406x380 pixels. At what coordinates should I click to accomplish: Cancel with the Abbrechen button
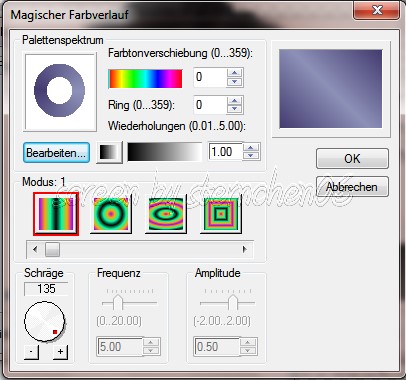(352, 187)
